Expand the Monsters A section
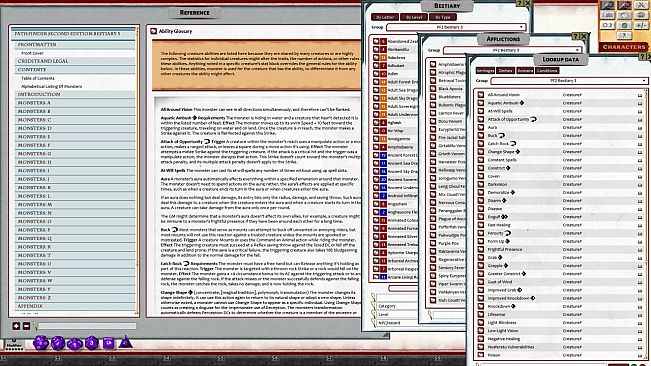 coord(75,102)
